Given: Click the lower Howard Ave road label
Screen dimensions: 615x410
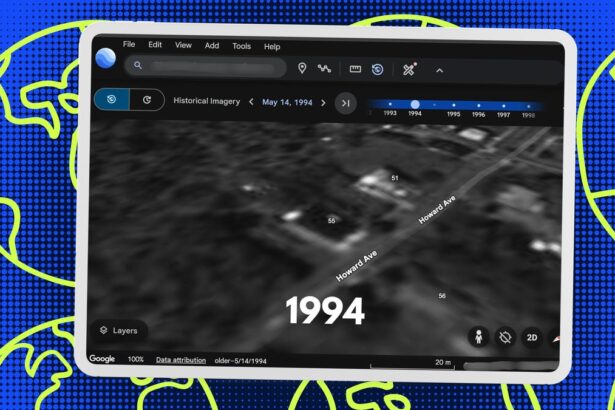Looking at the screenshot, I should pyautogui.click(x=357, y=266).
